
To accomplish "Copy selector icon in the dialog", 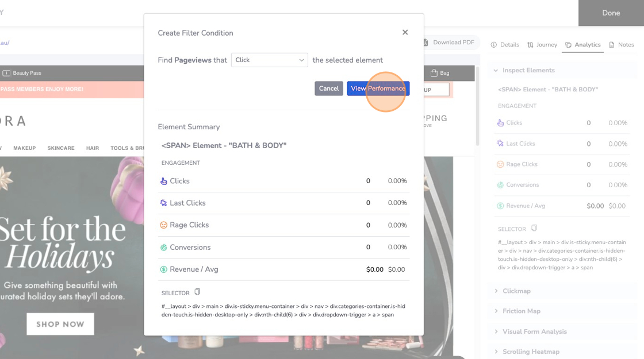I will tap(197, 292).
